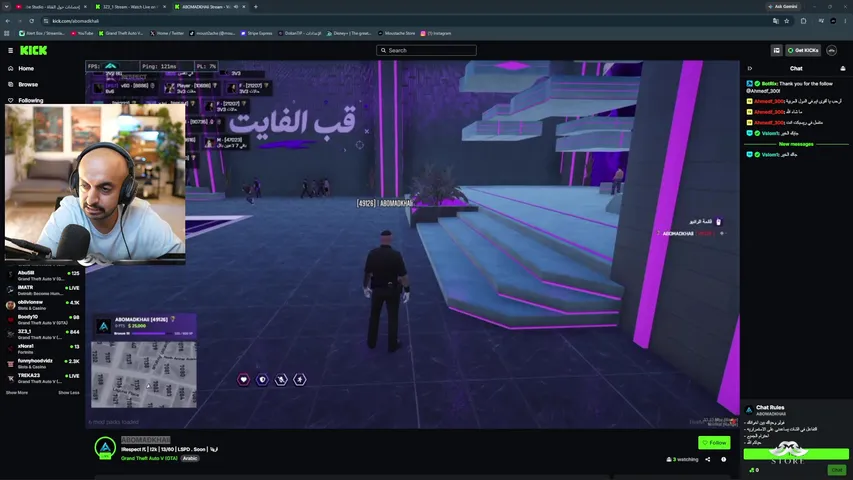Focus the Kick Search field
This screenshot has height=480, width=853.
(x=426, y=50)
